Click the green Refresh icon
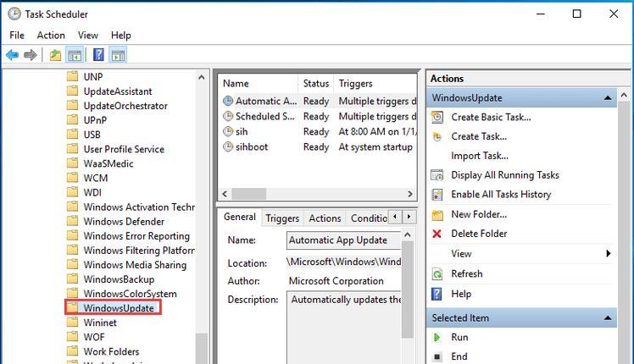This screenshot has height=364, width=634. (437, 274)
